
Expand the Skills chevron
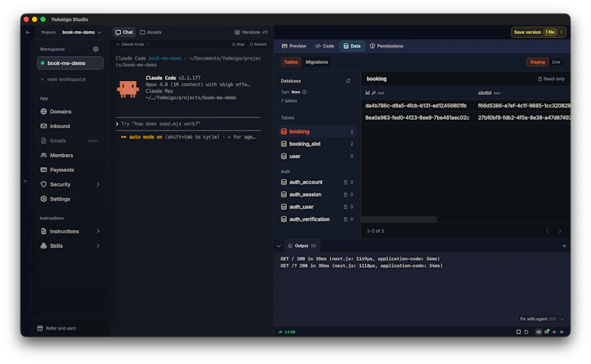pyautogui.click(x=98, y=246)
